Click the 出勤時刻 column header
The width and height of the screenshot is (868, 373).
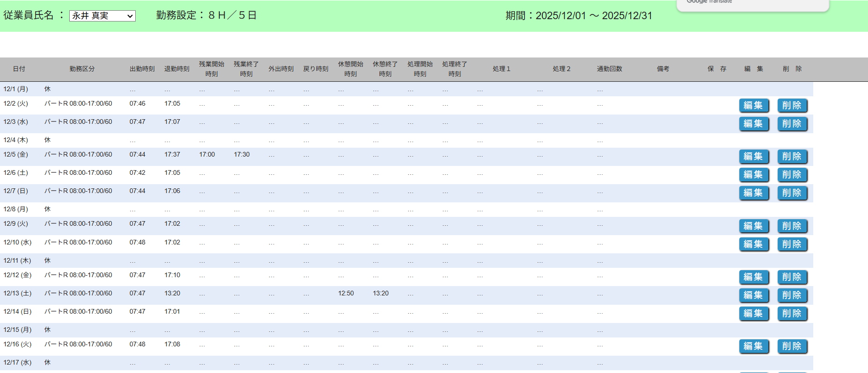[142, 69]
